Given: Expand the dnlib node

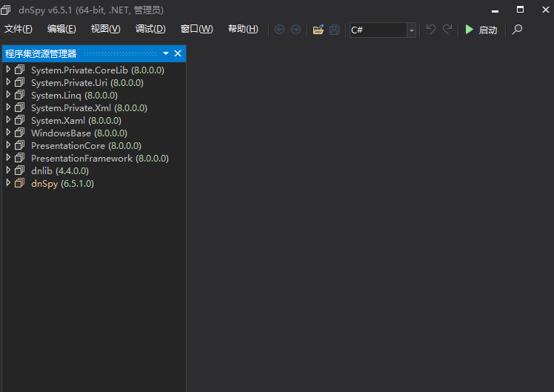Looking at the screenshot, I should [8, 170].
